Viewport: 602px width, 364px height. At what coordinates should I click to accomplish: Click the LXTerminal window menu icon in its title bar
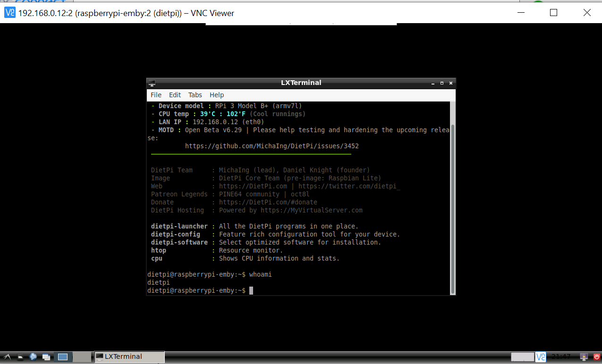click(x=152, y=83)
